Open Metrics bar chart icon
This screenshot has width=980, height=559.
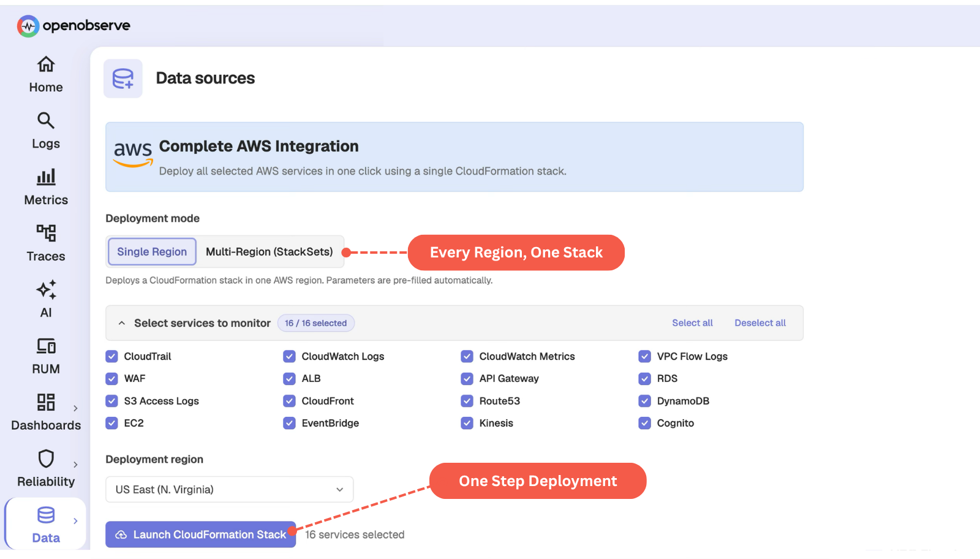(x=46, y=177)
